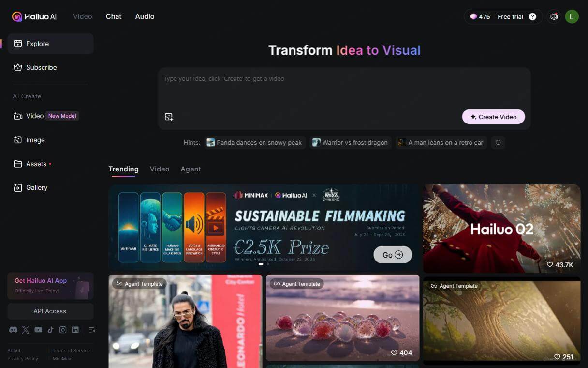The width and height of the screenshot is (588, 368).
Task: Open the Hailuo 02 video thumbnail
Action: point(501,228)
